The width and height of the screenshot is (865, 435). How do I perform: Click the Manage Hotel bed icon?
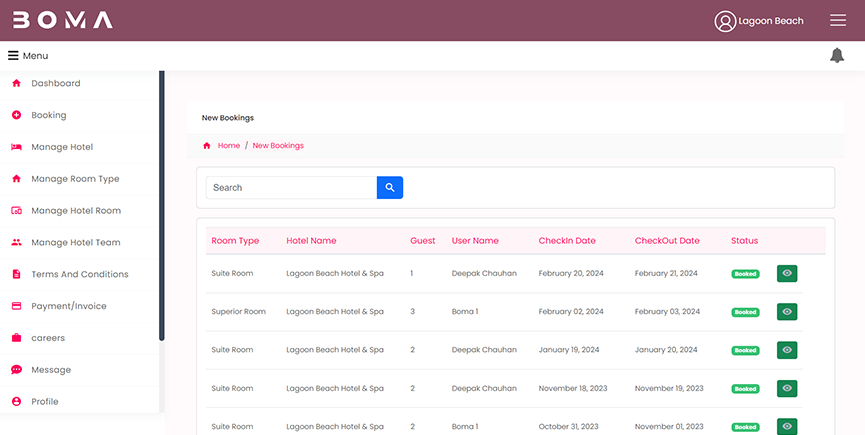tap(16, 147)
